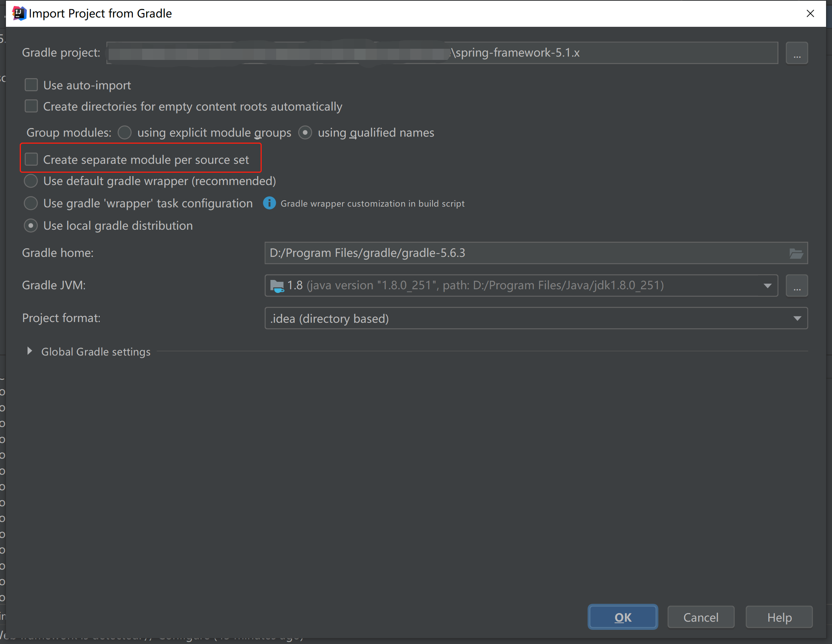Choose Use default gradle wrapper (recommended)

tap(31, 181)
